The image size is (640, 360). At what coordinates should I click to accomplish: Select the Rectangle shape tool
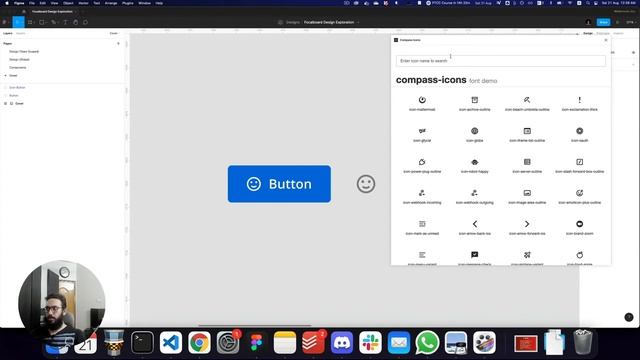(42, 22)
